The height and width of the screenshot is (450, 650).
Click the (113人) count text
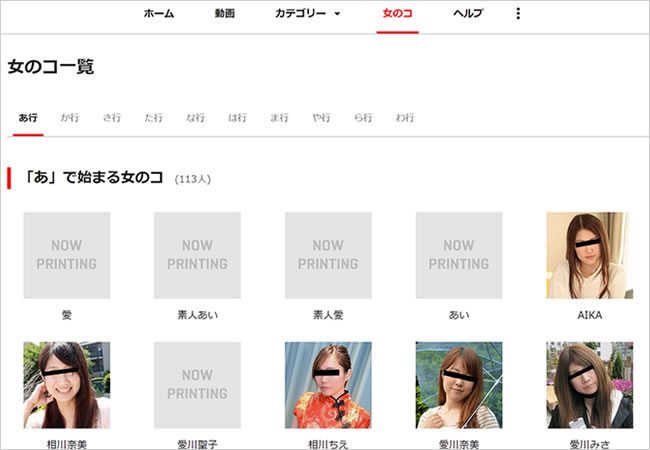pyautogui.click(x=193, y=179)
